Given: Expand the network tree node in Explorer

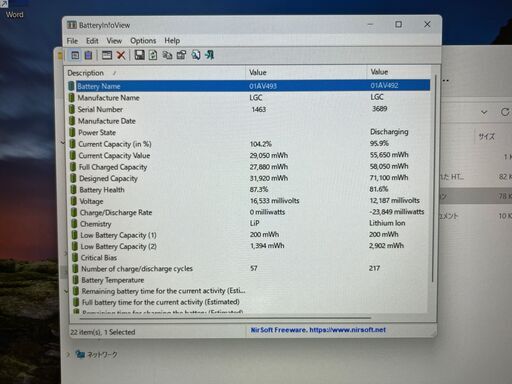Looking at the screenshot, I should point(68,354).
